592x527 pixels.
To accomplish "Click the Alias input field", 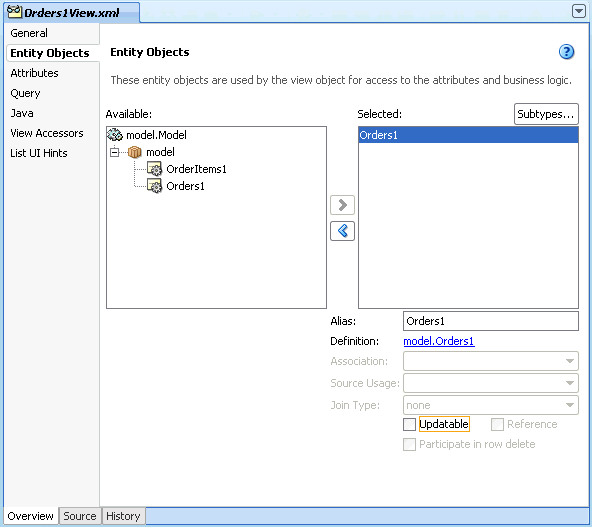I will pos(491,321).
